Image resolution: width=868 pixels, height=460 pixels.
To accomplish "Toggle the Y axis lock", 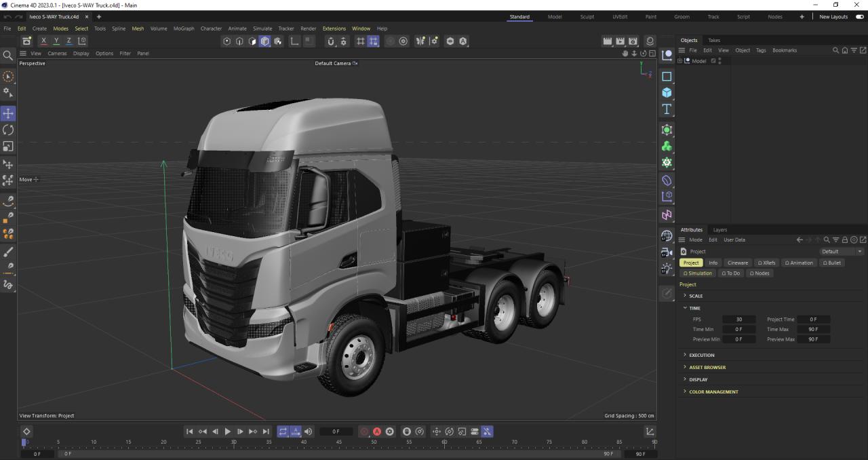I will pyautogui.click(x=56, y=41).
